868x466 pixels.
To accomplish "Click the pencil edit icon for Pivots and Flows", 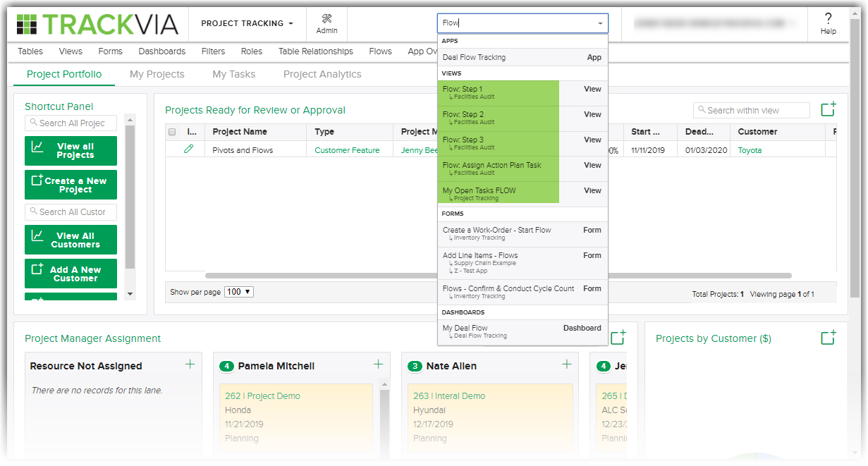I will pos(188,149).
